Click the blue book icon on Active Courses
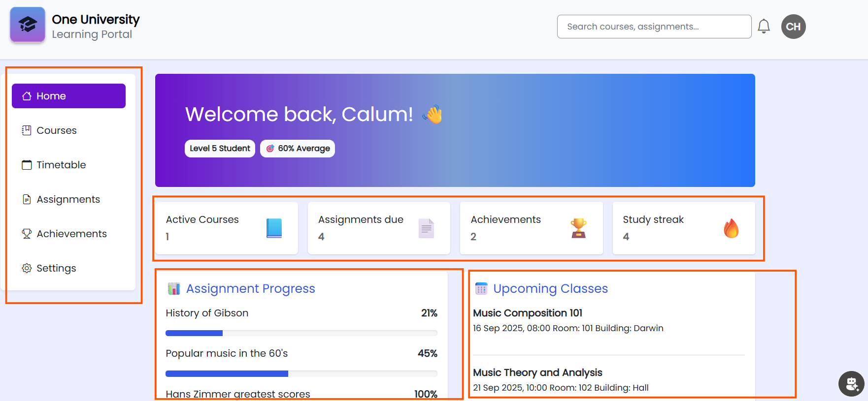This screenshot has height=401, width=868. click(274, 228)
